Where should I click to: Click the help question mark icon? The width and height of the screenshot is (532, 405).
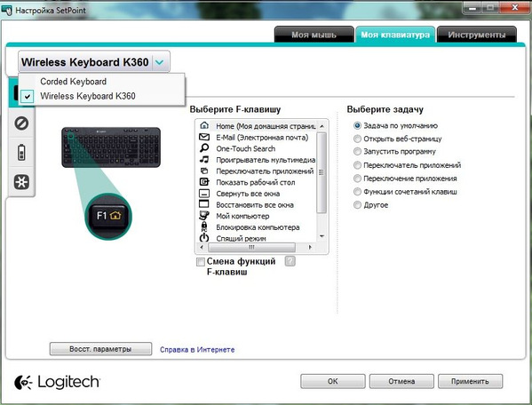(x=290, y=261)
